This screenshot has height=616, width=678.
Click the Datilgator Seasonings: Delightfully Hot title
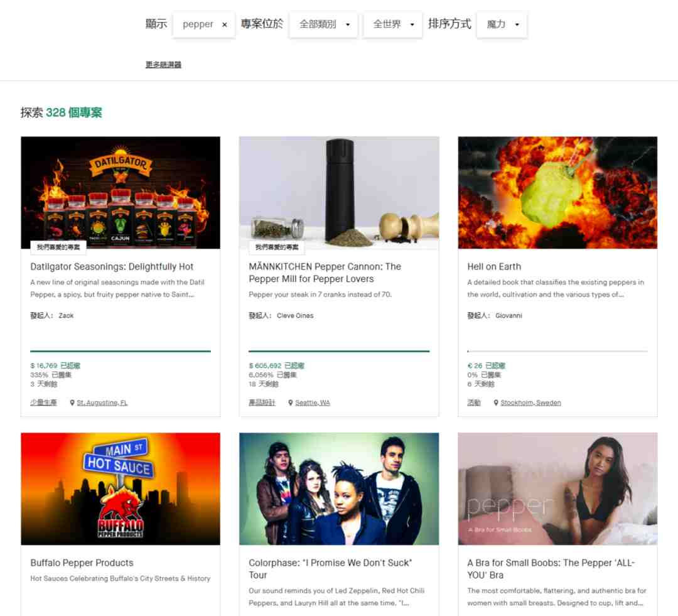pos(112,267)
